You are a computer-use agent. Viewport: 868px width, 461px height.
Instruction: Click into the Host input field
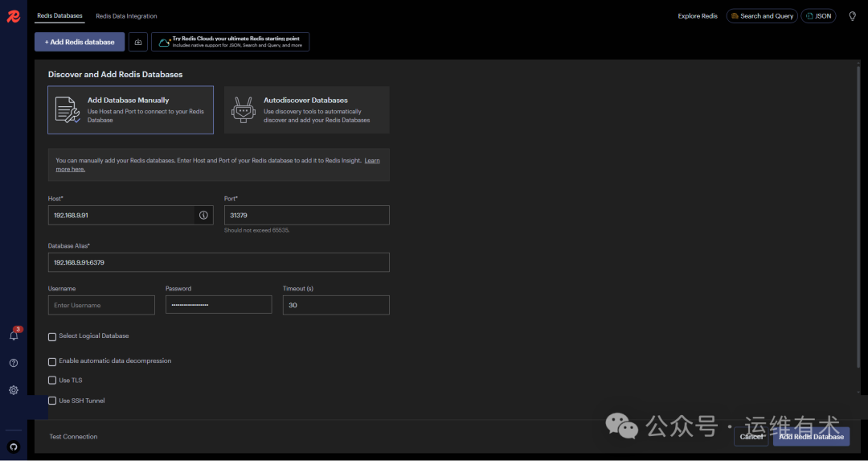(x=131, y=215)
